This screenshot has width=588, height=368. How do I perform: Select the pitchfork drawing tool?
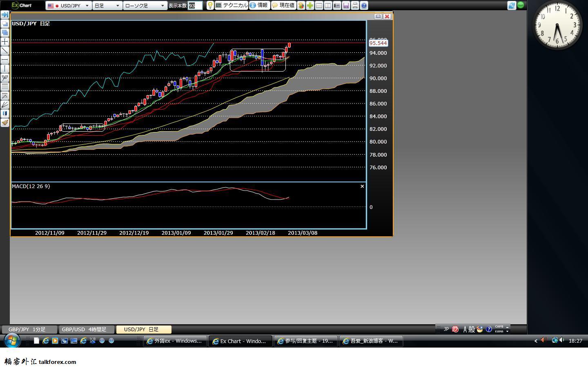click(5, 78)
